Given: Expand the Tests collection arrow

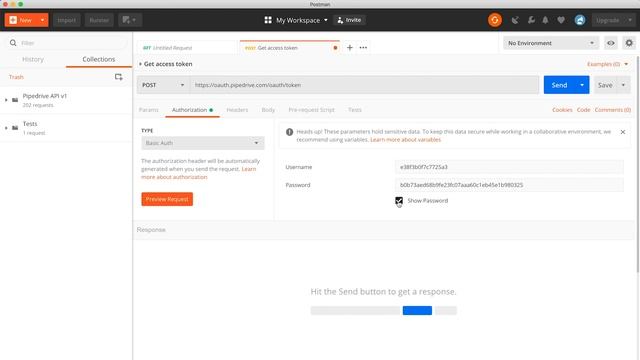Looking at the screenshot, I should click(x=6, y=128).
